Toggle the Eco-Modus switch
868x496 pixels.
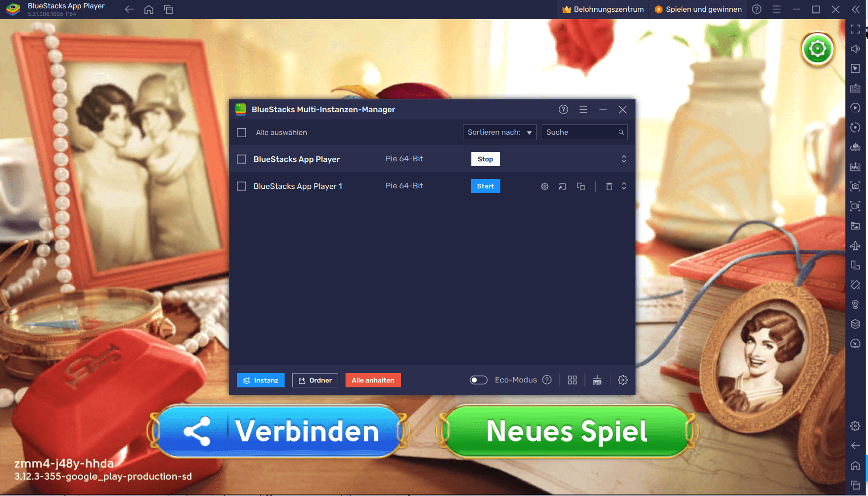[478, 380]
